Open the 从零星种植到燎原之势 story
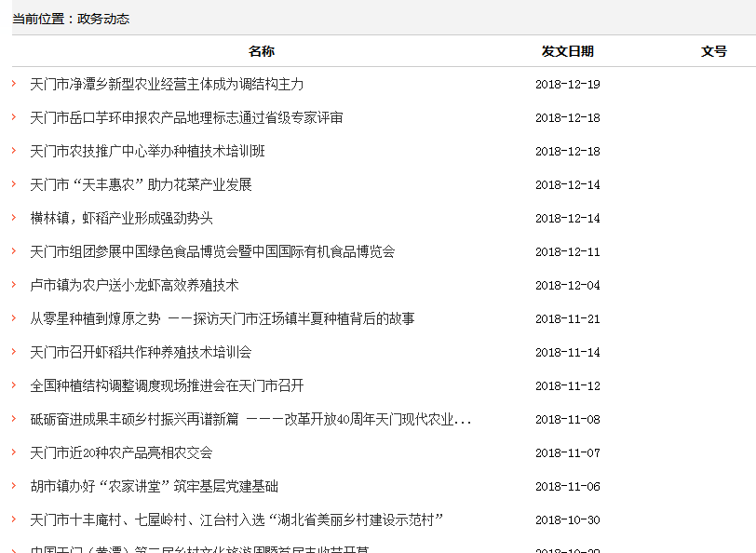 (x=222, y=318)
